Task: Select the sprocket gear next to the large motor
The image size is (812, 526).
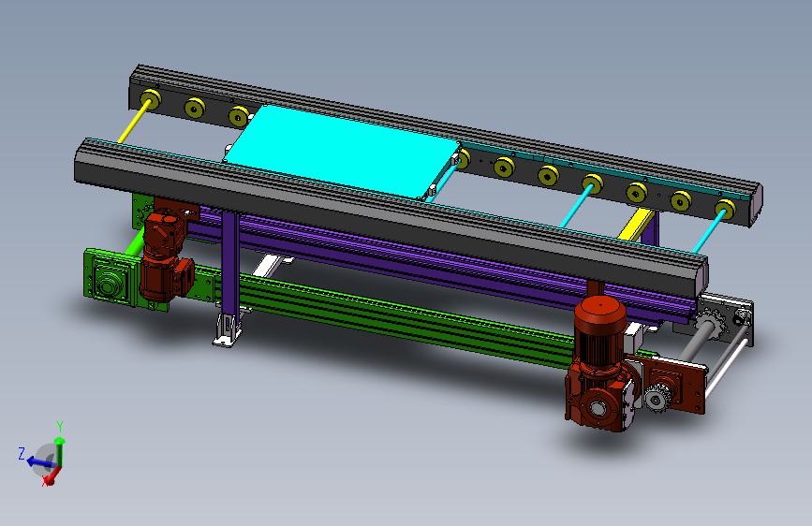Action: [x=657, y=397]
